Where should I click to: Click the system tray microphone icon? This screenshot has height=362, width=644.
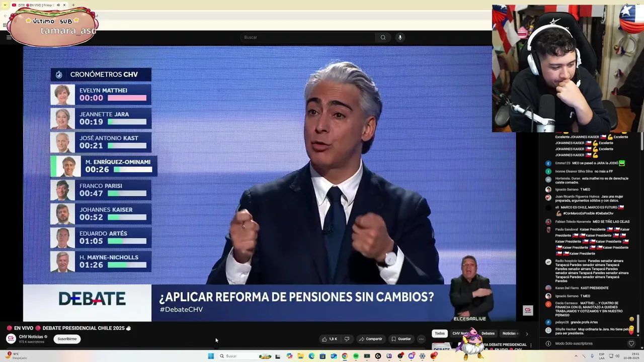pyautogui.click(x=592, y=356)
